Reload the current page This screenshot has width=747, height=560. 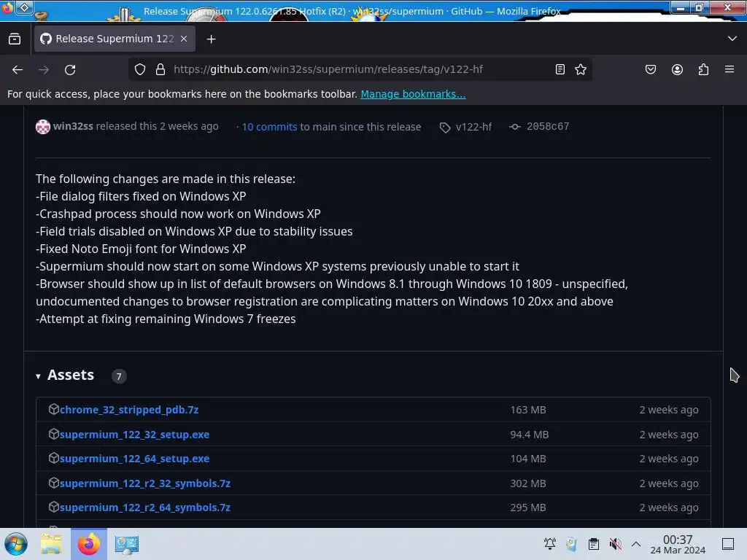pos(70,69)
